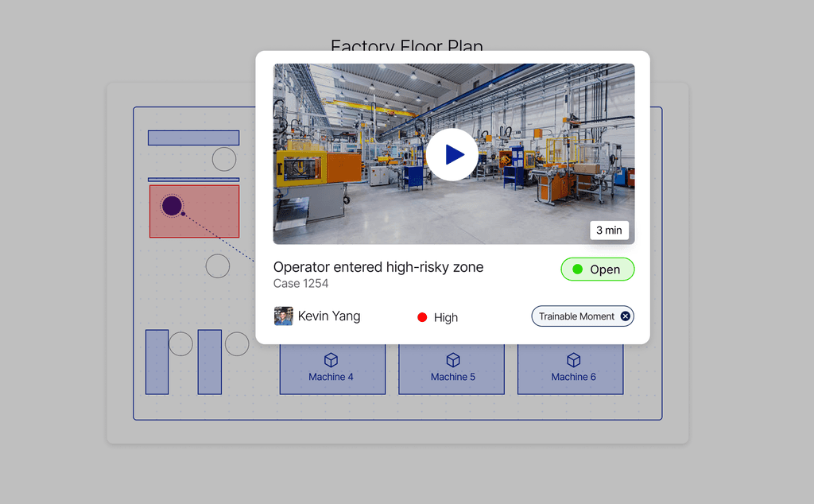Open Case 1254 details
Image resolution: width=814 pixels, height=504 pixels.
300,283
